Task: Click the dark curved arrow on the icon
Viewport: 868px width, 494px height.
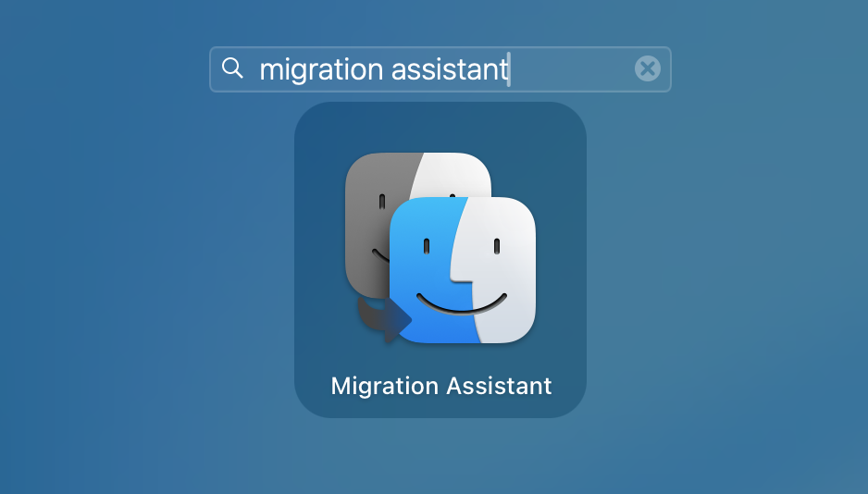Action: click(384, 319)
